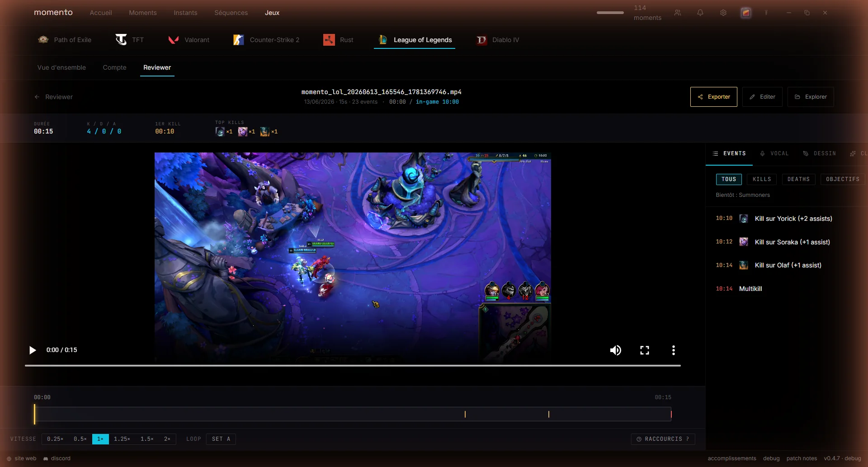Filter events by Deaths
Screen dimensions: 868x467
tap(798, 180)
